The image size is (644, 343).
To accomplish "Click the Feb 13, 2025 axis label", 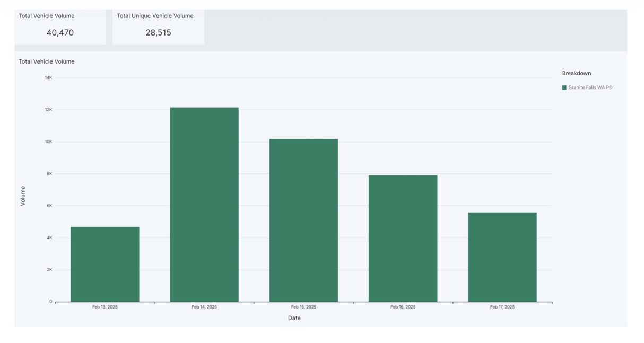I will point(105,307).
